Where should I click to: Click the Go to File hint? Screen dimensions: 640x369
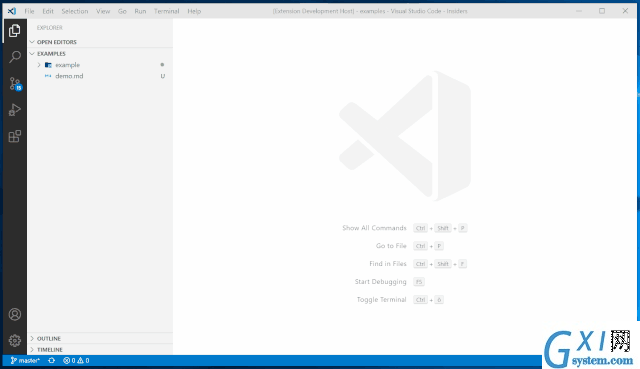click(391, 246)
